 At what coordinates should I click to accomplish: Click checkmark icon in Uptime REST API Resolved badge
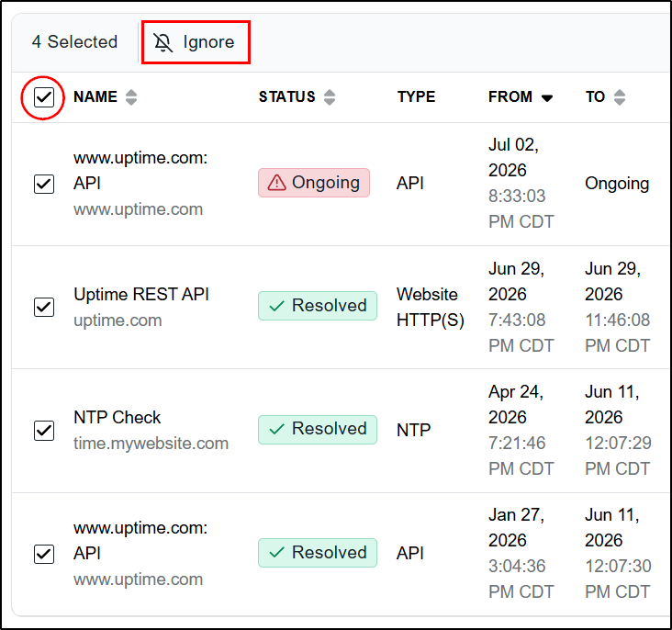coord(277,306)
